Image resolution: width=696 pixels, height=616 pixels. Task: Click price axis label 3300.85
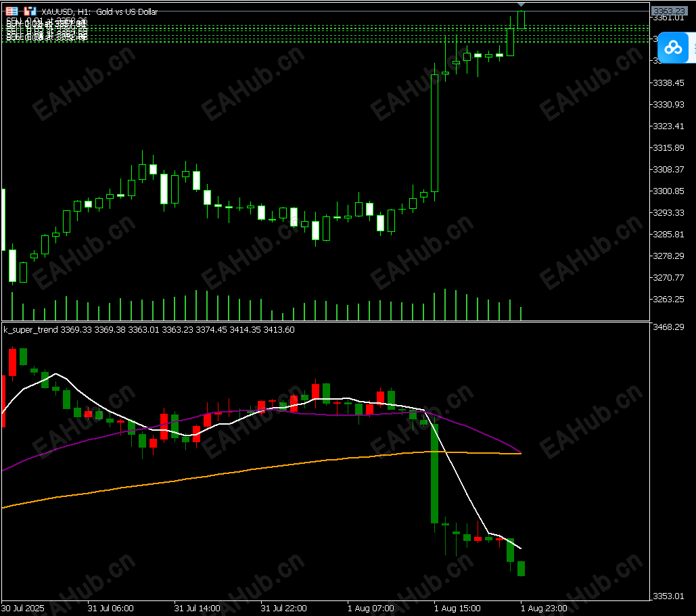(669, 191)
